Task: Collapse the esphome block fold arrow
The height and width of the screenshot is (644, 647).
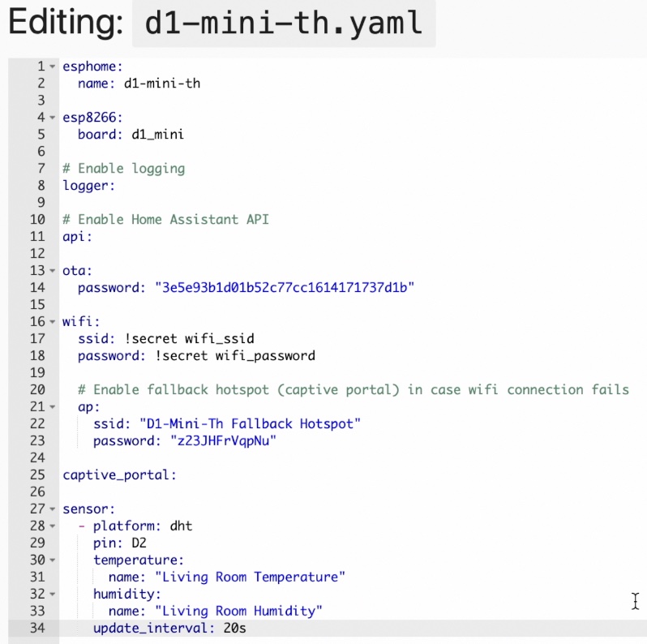Action: (53, 67)
